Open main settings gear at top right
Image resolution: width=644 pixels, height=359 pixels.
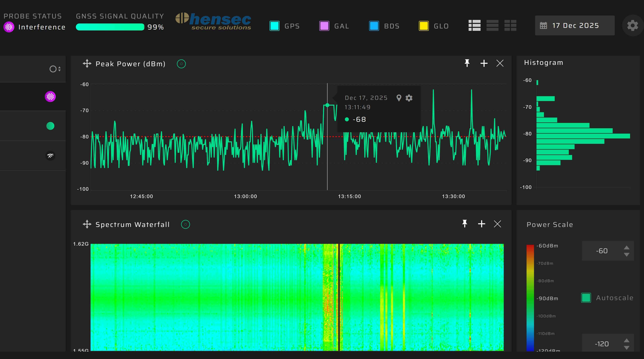click(632, 25)
